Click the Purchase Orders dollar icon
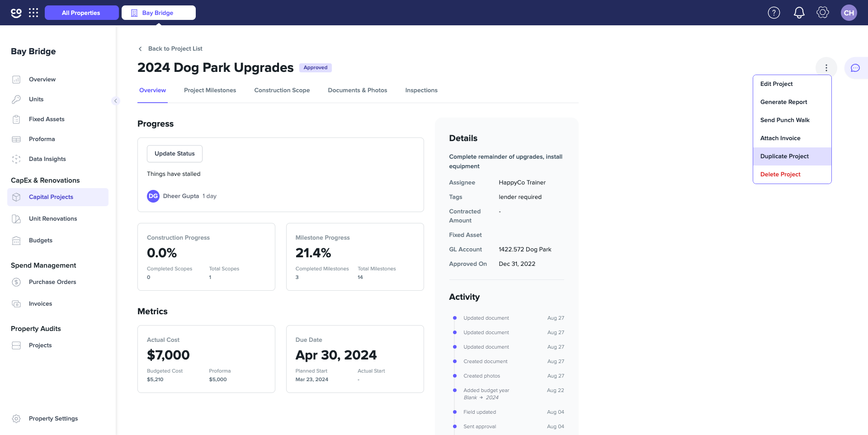868x435 pixels. click(x=16, y=282)
